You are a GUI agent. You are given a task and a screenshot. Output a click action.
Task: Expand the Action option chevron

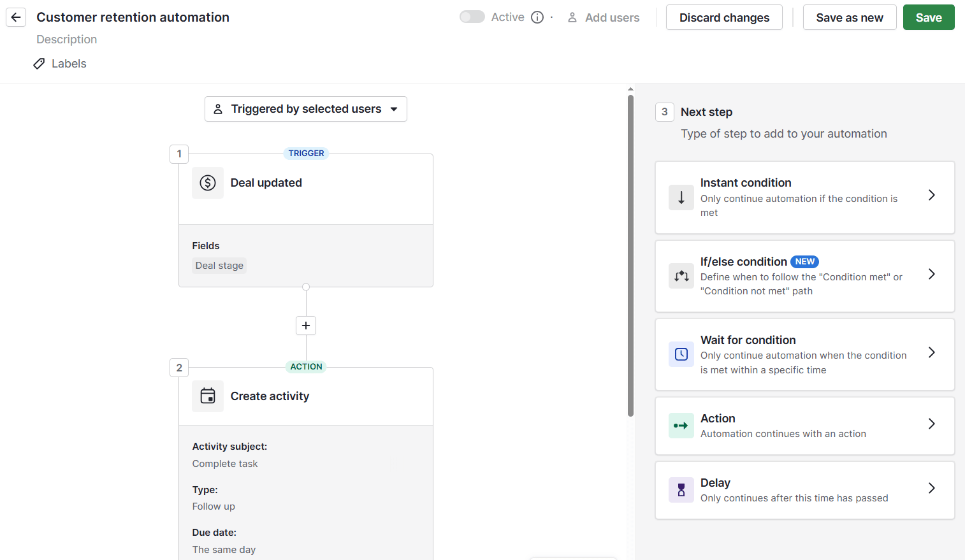point(932,424)
